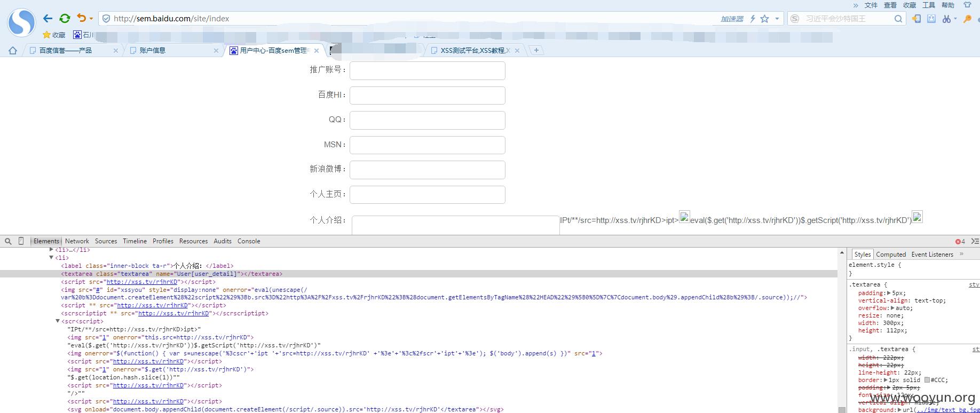Open the Computed styles tab
Image resolution: width=980 pixels, height=413 pixels.
pos(891,255)
